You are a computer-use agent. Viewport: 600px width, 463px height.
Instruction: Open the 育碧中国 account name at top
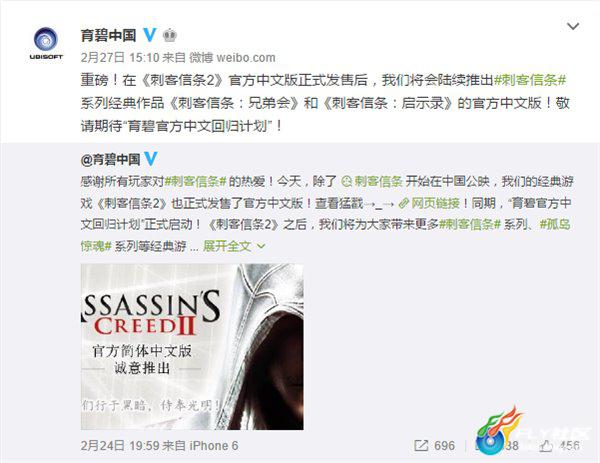(x=109, y=35)
